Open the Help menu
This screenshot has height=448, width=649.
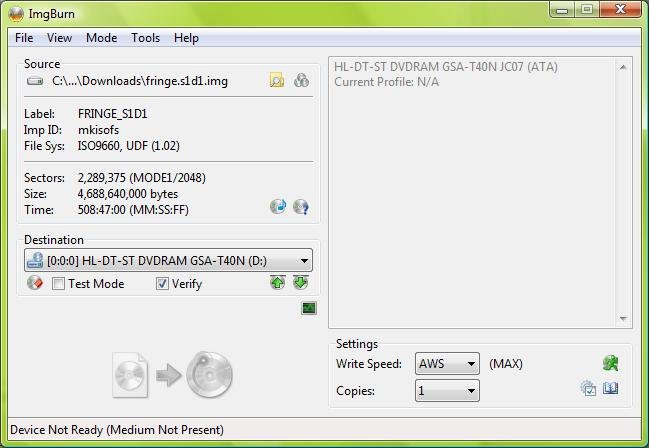[x=186, y=38]
